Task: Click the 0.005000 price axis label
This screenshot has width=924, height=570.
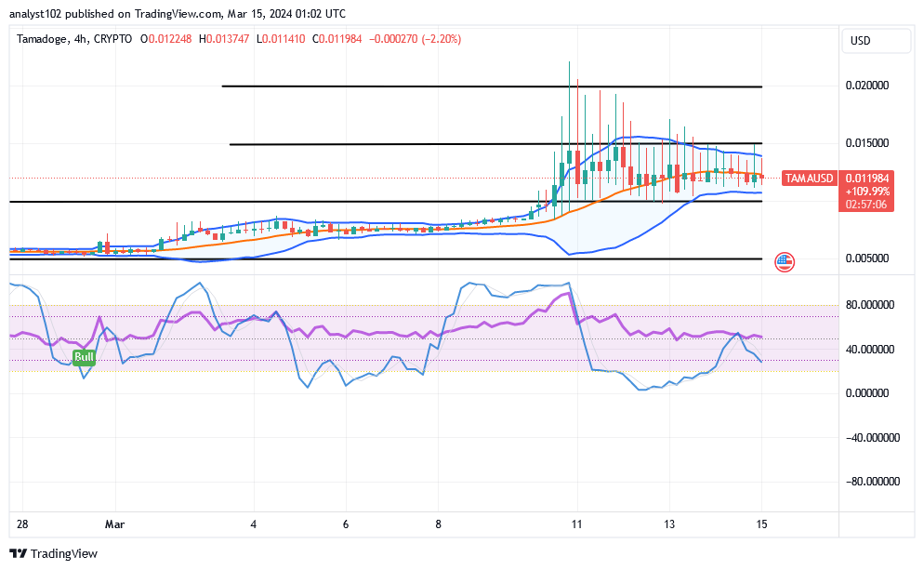Action: tap(867, 258)
